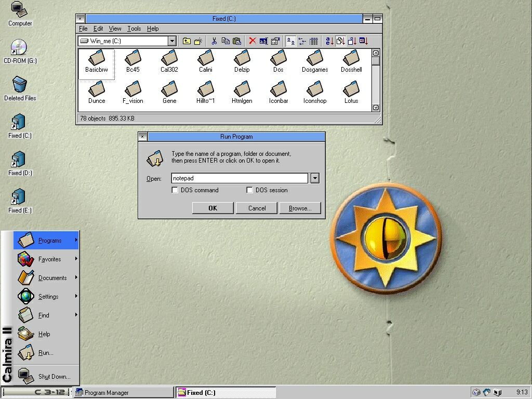Tick the DOS session checkbox
532x399 pixels.
[250, 190]
